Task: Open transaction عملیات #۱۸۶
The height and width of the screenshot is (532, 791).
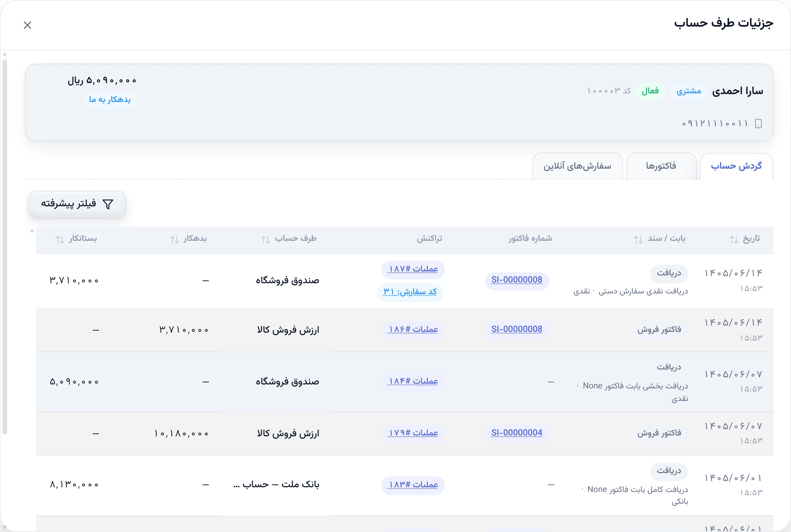Action: coord(413,330)
